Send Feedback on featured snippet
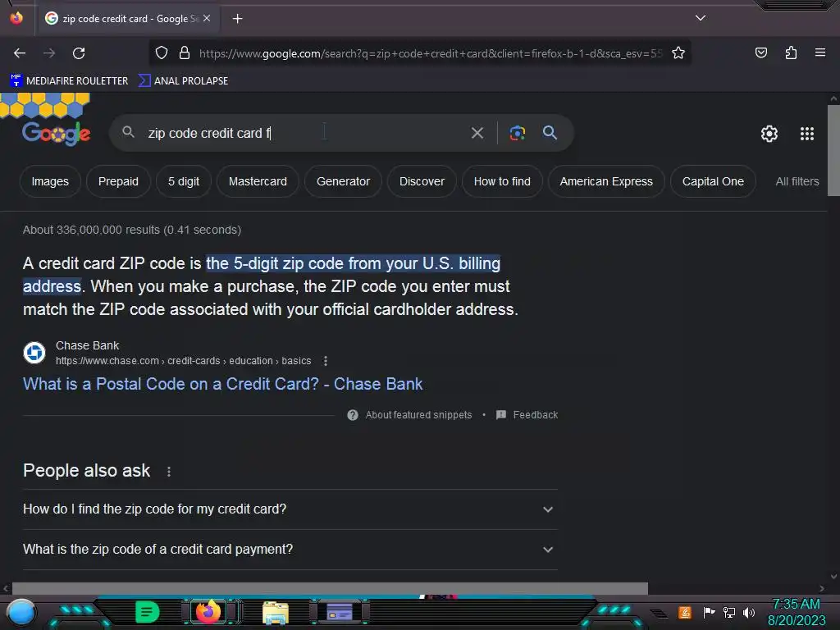Screen dimensions: 840x630 [x=527, y=415]
